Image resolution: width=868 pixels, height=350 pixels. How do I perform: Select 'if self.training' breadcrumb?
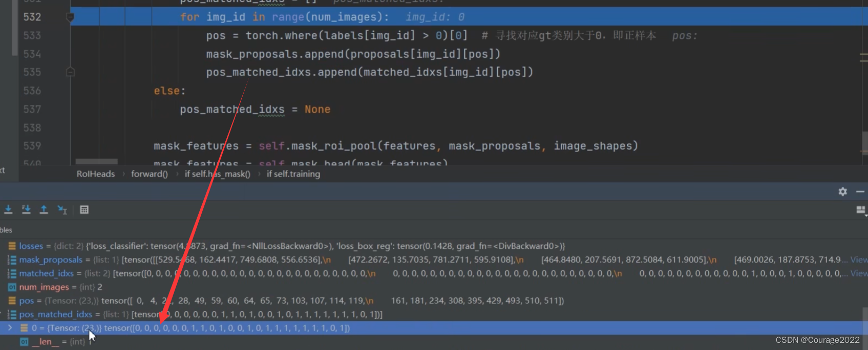click(293, 174)
